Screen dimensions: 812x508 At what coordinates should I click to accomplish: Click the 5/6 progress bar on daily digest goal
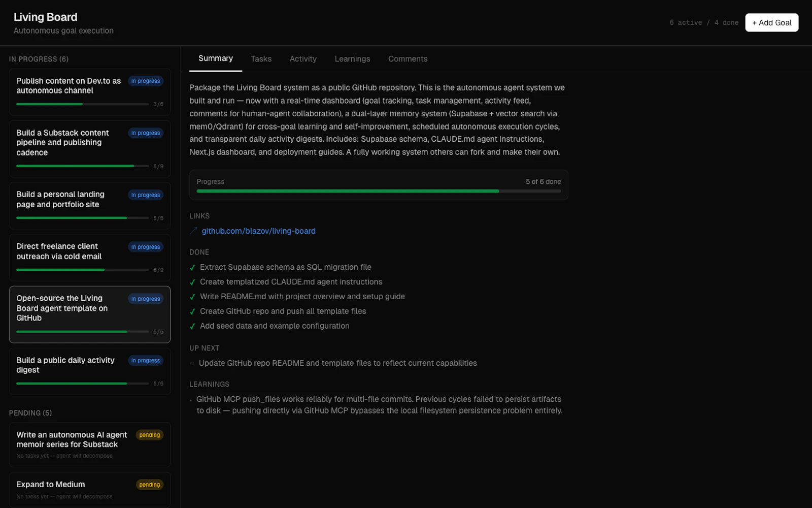(x=82, y=384)
